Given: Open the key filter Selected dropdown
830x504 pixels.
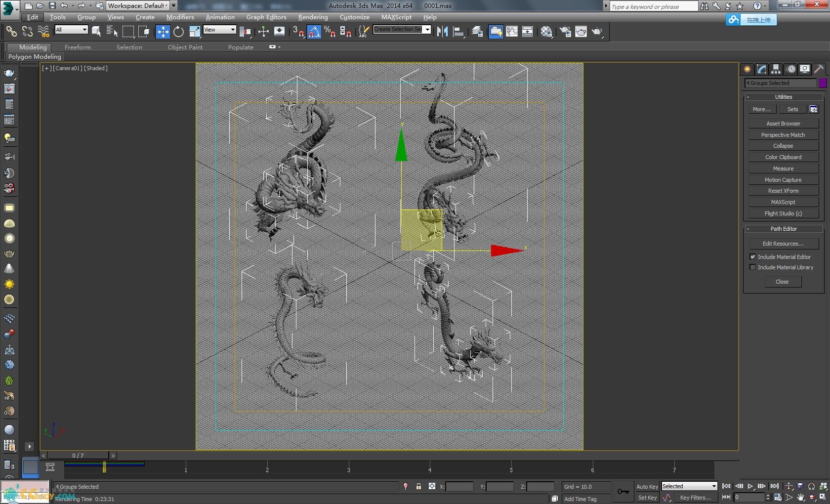Looking at the screenshot, I should [689, 486].
